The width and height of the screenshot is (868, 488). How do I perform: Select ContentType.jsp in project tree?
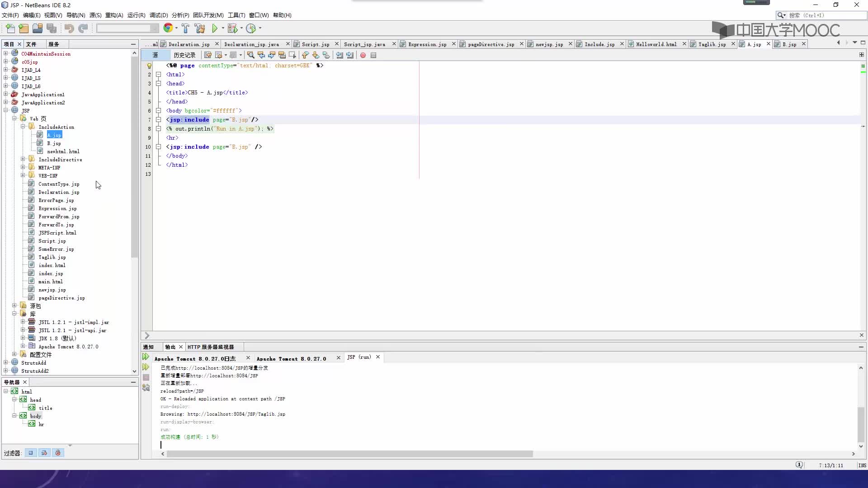59,184
